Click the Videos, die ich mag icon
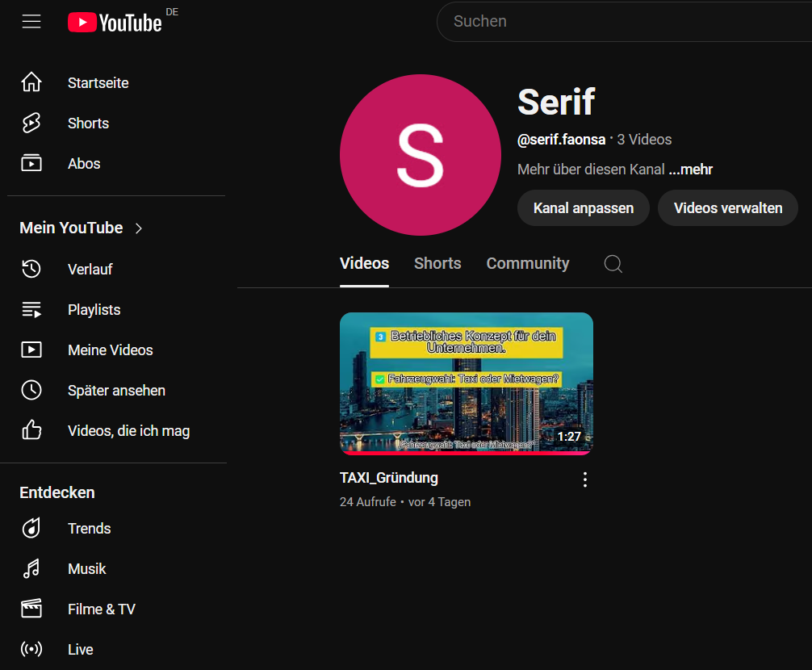 tap(31, 430)
